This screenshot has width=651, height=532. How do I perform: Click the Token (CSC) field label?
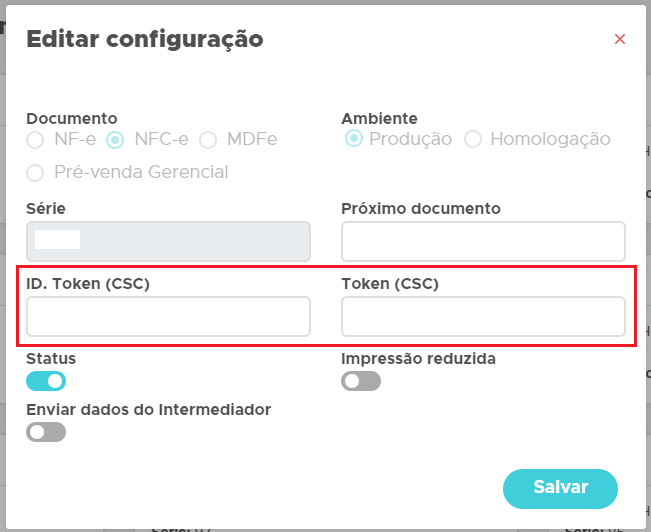click(x=390, y=283)
